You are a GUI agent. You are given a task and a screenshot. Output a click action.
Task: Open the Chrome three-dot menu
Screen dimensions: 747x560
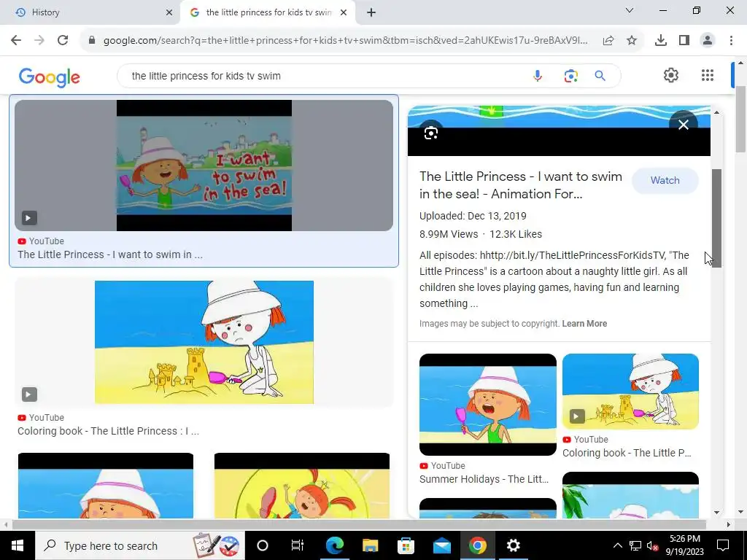pos(731,41)
